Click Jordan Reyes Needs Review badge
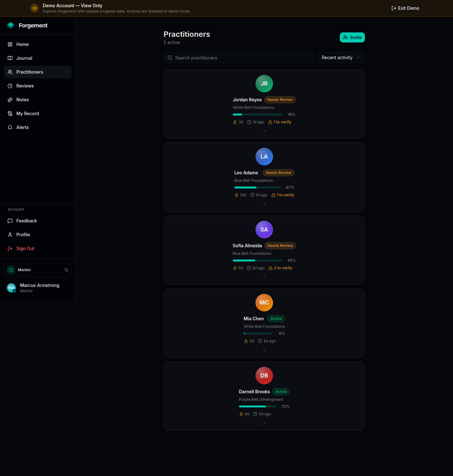Image resolution: width=453 pixels, height=476 pixels. tap(280, 100)
